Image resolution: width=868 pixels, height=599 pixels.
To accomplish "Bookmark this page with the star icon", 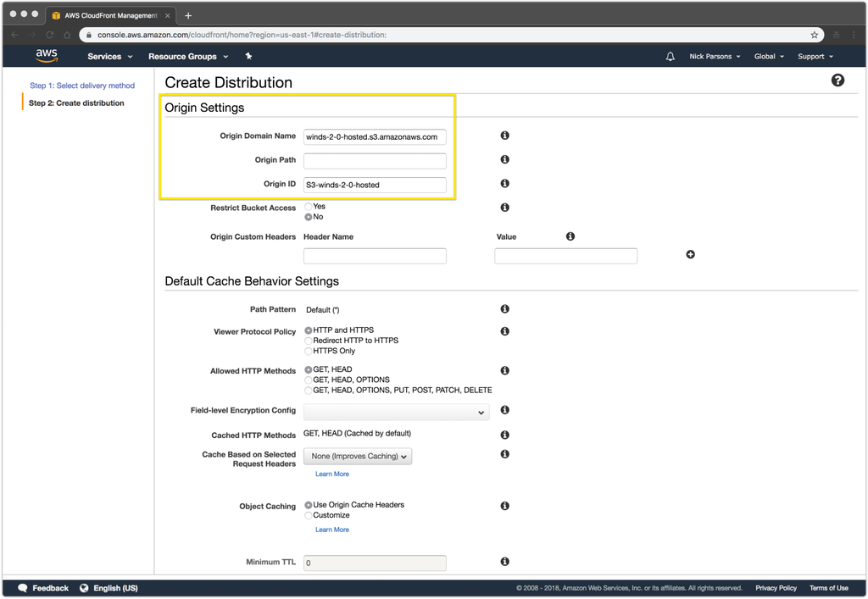I will [815, 35].
